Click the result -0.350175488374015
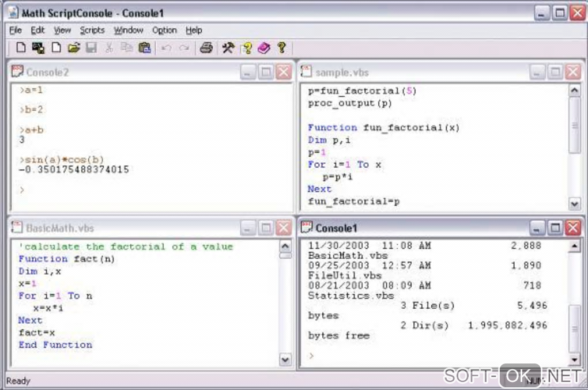 [x=74, y=170]
